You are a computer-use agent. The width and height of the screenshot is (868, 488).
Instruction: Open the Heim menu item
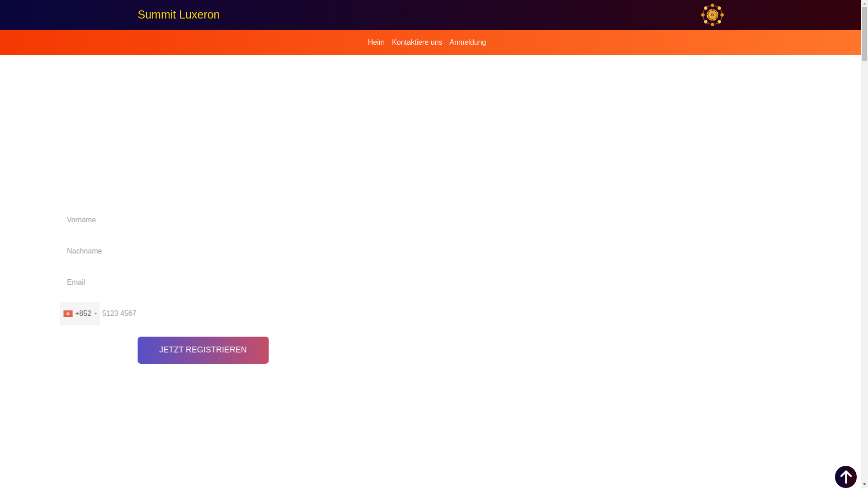pos(376,42)
